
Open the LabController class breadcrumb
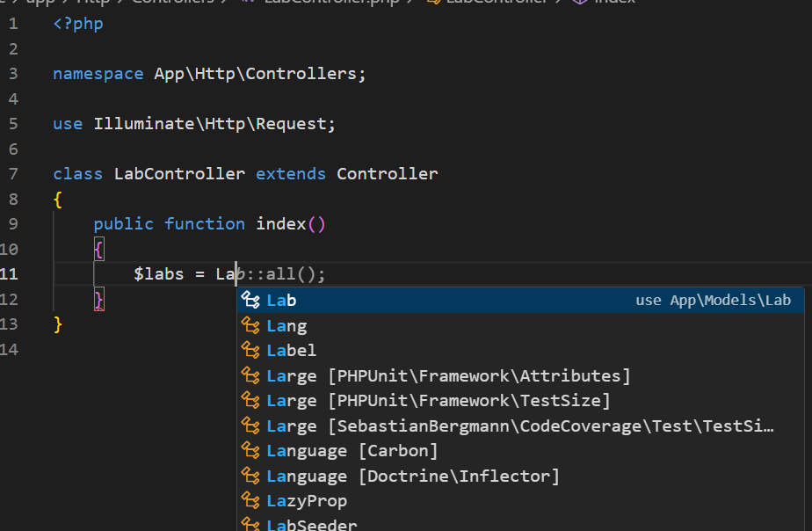(x=497, y=2)
